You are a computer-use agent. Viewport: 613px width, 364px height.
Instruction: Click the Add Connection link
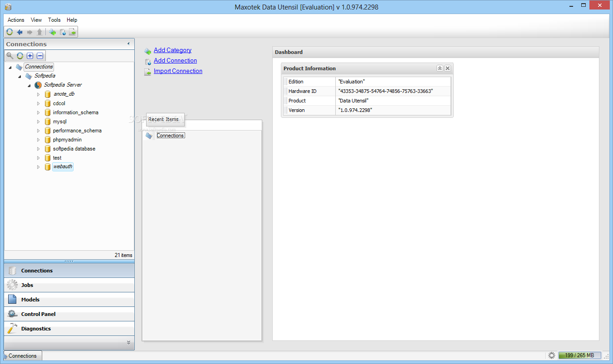tap(175, 61)
